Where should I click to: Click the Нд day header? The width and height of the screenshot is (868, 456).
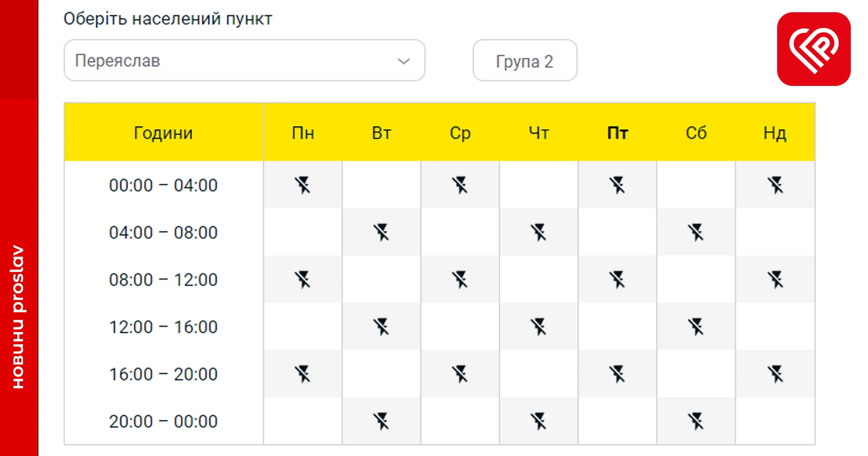(x=775, y=133)
